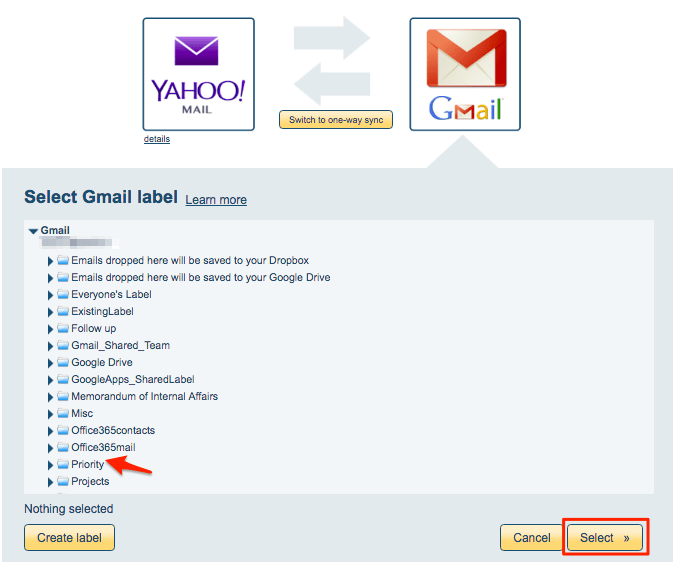Click the folder icon beside Priority
Image resolution: width=673 pixels, height=562 pixels.
click(63, 464)
